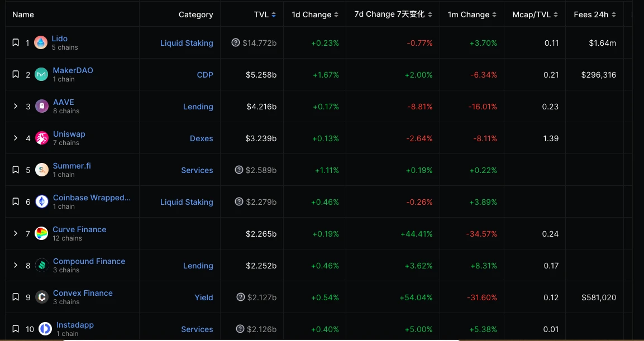Image resolution: width=644 pixels, height=341 pixels.
Task: Click the Compound Finance logo icon
Action: coord(42,266)
